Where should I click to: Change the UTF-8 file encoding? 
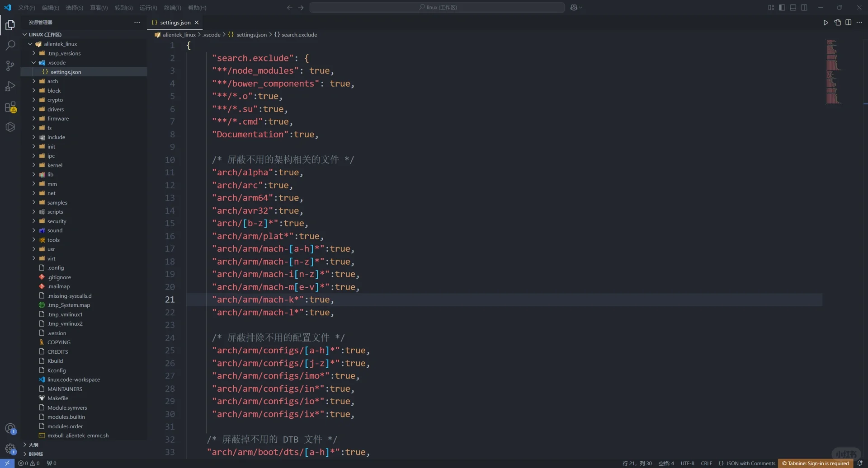coord(688,463)
